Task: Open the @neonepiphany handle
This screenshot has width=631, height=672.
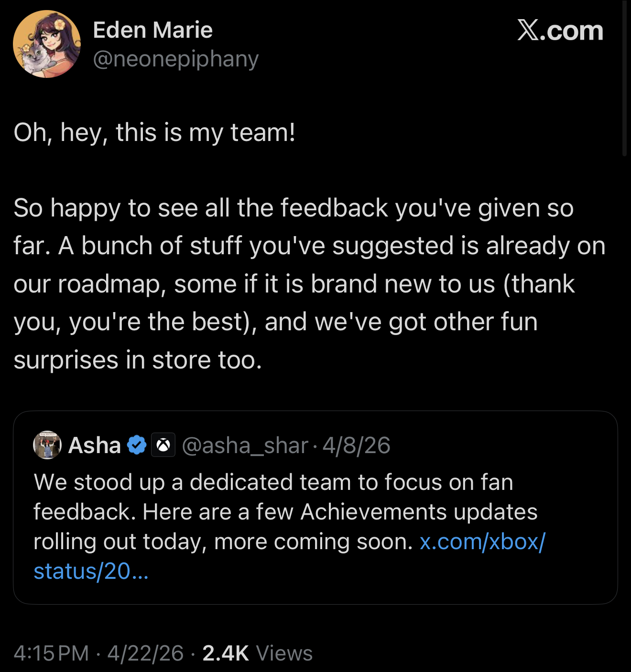Action: 175,59
